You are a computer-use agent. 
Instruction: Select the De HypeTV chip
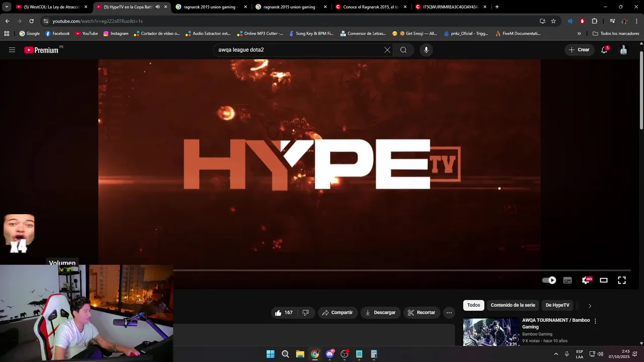pyautogui.click(x=557, y=305)
